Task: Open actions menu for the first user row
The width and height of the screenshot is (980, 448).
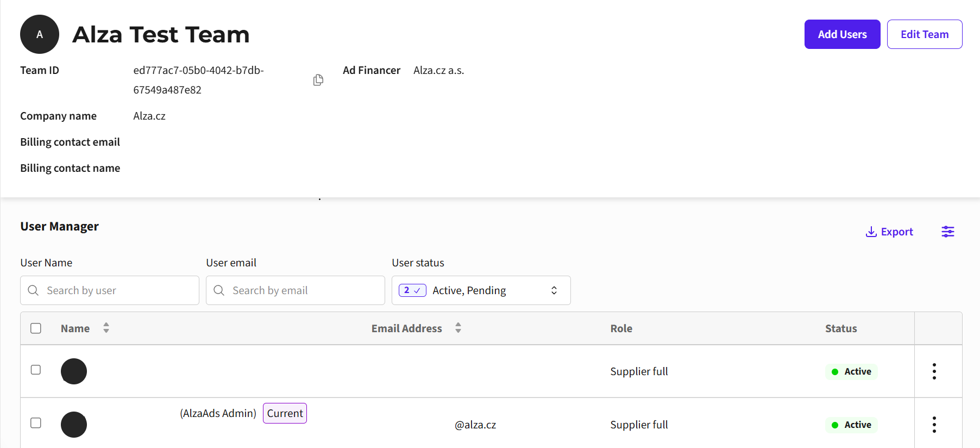Action: 934,371
